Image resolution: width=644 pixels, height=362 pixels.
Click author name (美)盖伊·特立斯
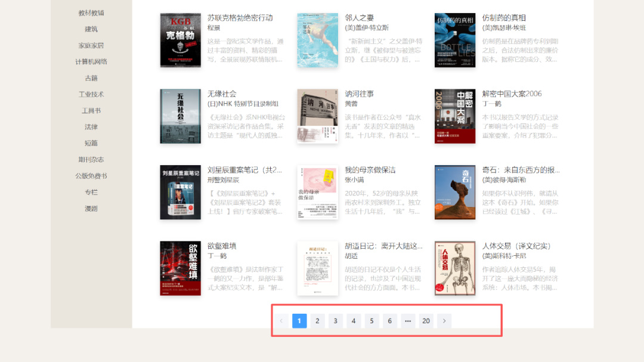367,27
